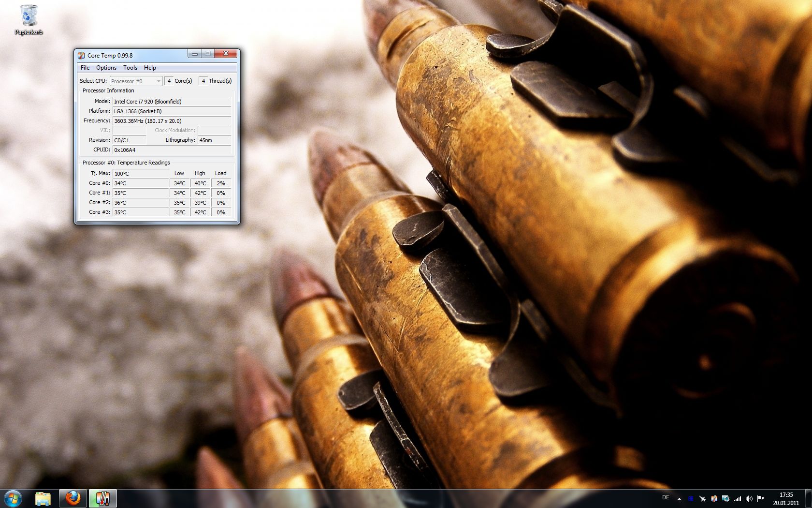Expand the Select CPU dropdown

[136, 81]
